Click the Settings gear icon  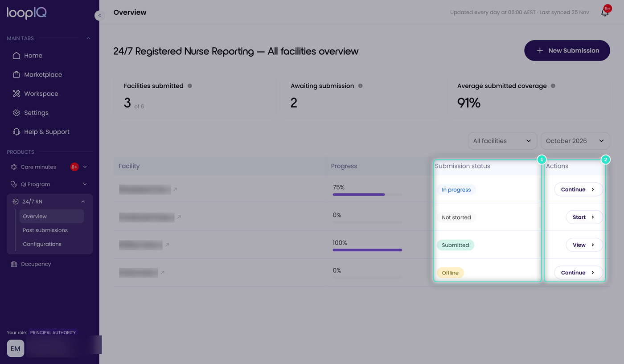16,113
